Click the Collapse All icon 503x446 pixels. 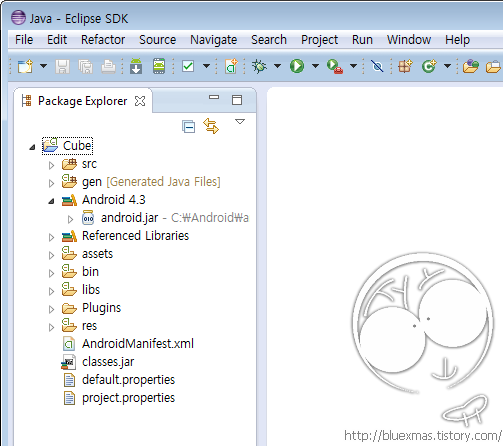188,126
